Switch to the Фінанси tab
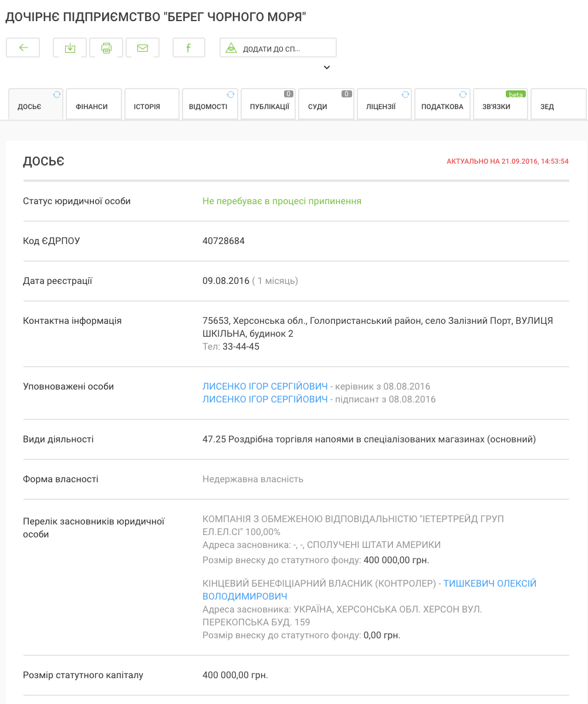 93,107
